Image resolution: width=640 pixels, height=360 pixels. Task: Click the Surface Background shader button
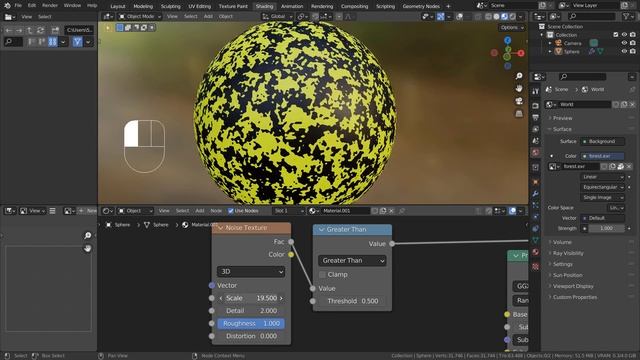(602, 142)
